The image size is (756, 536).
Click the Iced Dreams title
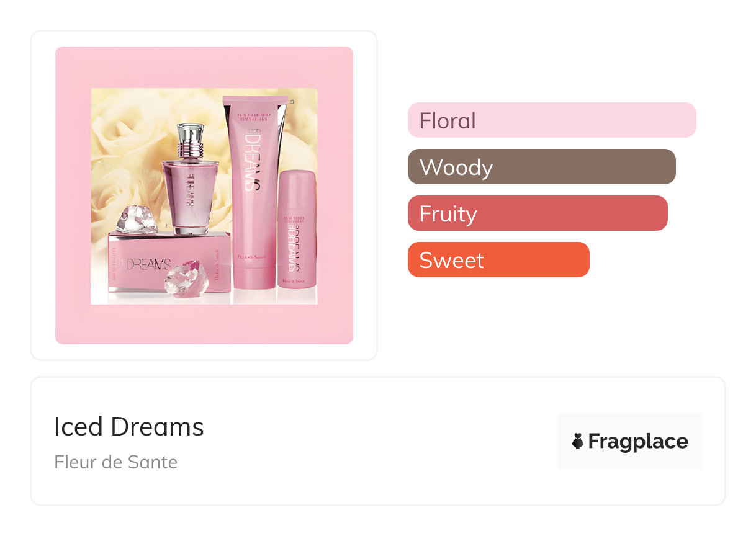coord(129,427)
